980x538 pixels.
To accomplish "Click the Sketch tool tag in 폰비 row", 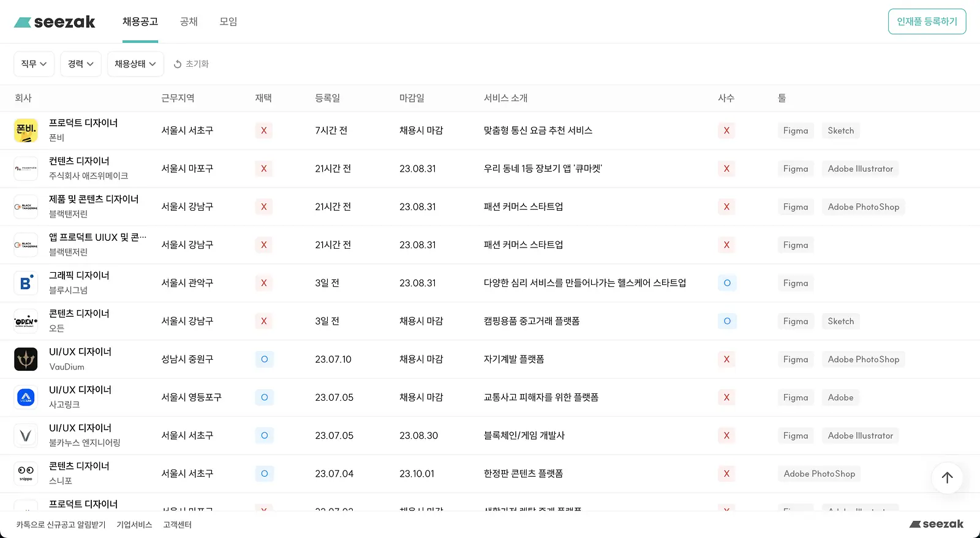I will [840, 131].
